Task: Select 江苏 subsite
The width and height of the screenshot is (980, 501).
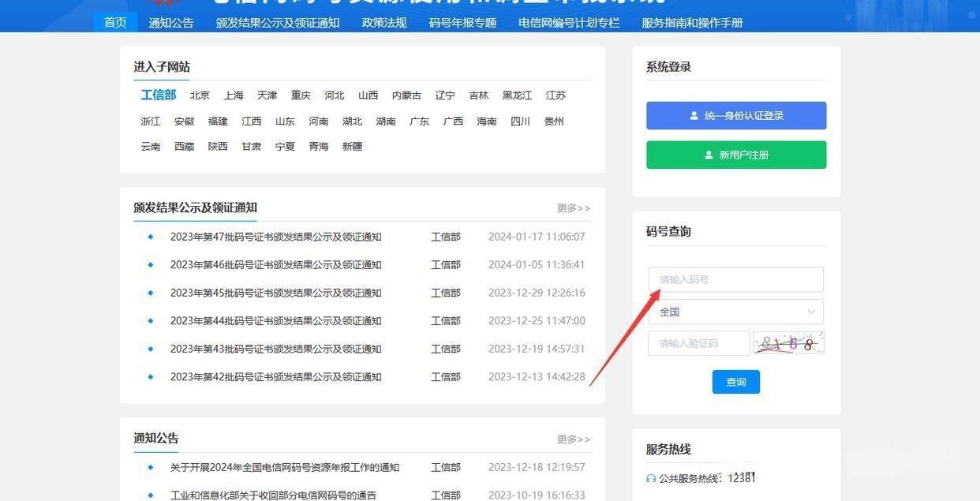Action: point(556,95)
